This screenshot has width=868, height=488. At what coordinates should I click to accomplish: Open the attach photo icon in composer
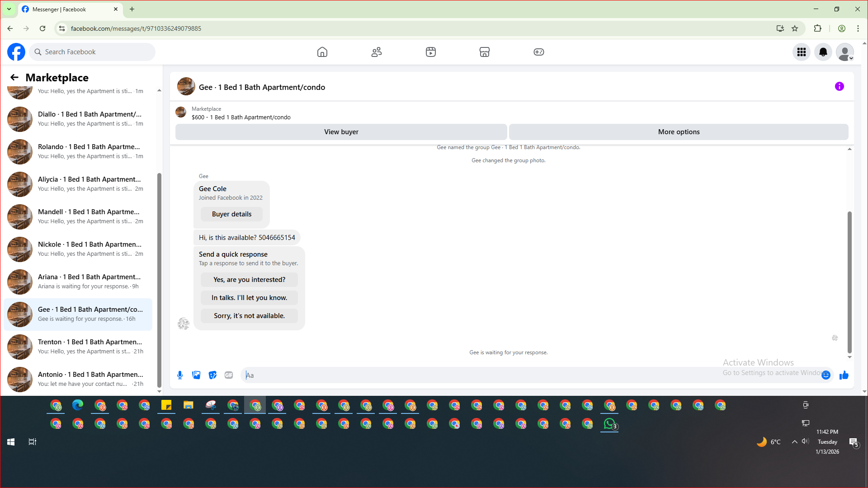coord(196,375)
